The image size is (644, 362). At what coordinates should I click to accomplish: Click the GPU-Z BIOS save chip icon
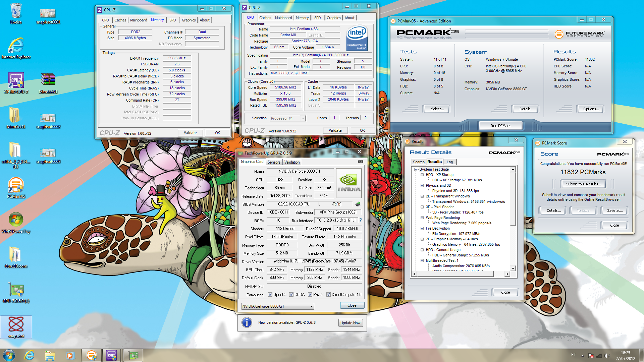pos(358,204)
